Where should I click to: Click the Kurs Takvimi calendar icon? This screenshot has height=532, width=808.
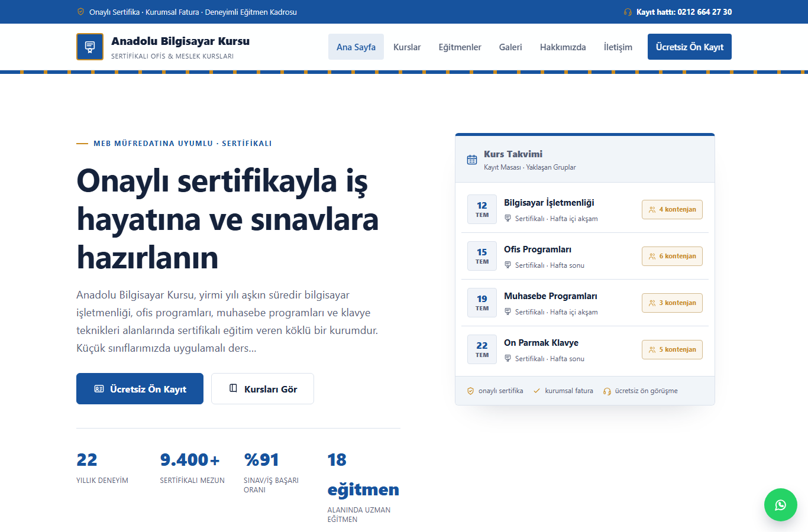click(x=472, y=160)
